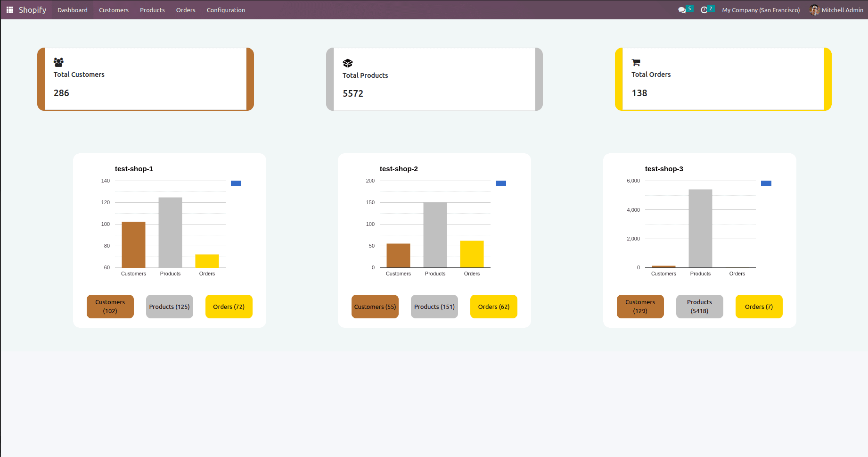Viewport: 868px width, 457px height.
Task: Click the Products (125) button
Action: [170, 307]
